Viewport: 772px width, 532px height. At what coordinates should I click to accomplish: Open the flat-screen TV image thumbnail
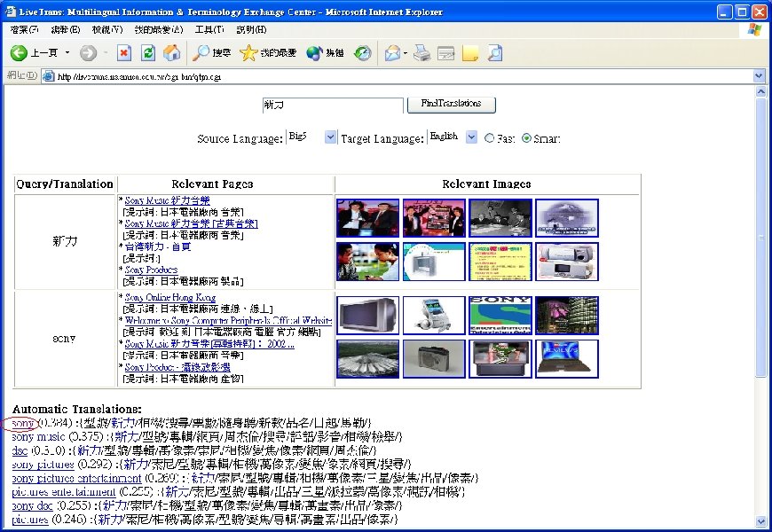tap(367, 315)
